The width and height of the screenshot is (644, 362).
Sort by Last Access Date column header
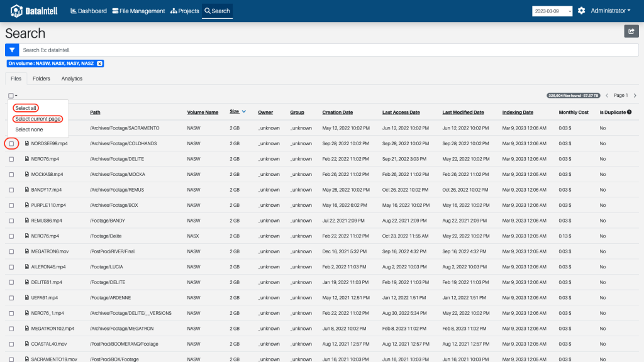pos(401,112)
